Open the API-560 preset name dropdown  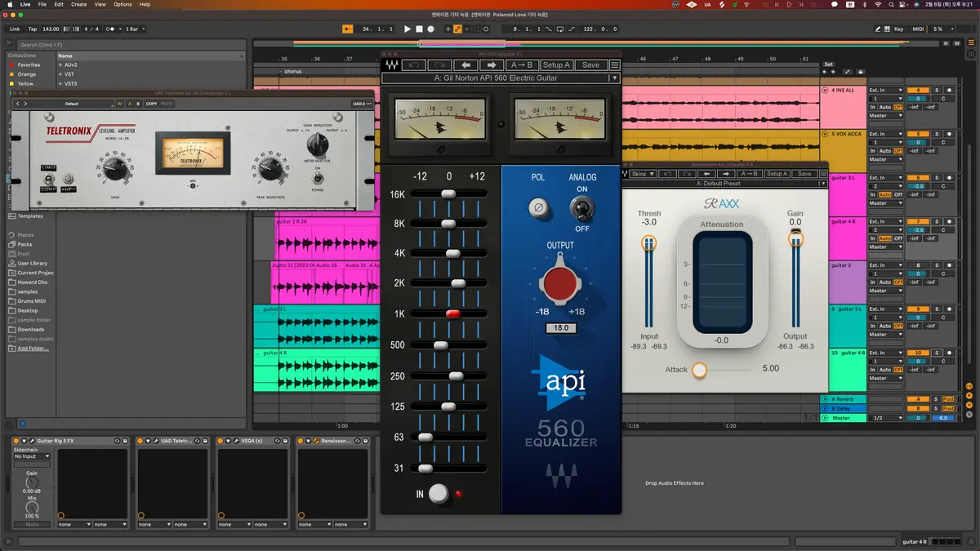pos(500,78)
